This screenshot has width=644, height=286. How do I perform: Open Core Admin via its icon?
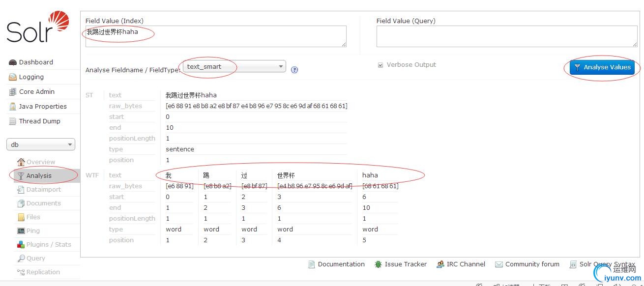pyautogui.click(x=13, y=92)
